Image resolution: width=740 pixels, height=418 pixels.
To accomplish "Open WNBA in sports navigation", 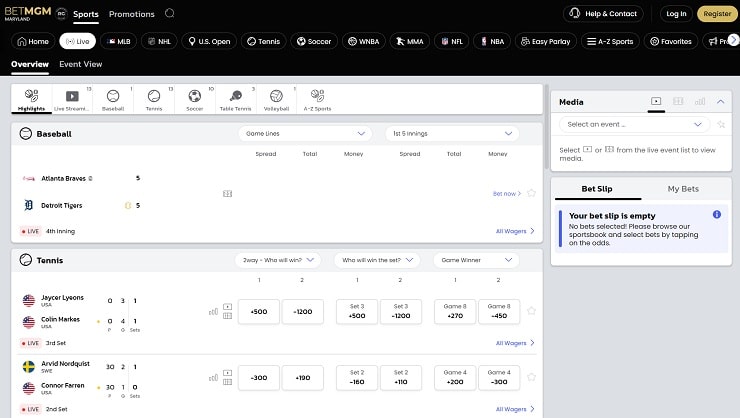I will click(x=363, y=42).
